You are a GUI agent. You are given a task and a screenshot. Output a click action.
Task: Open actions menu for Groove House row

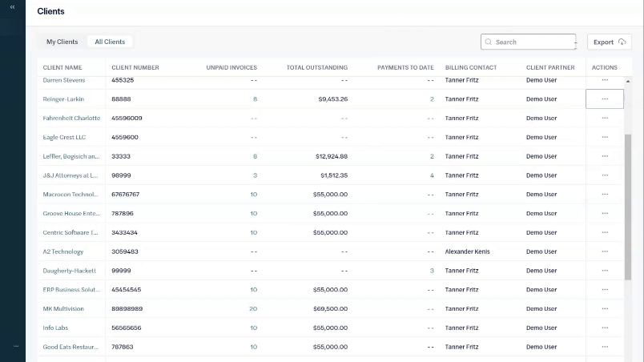pos(605,213)
